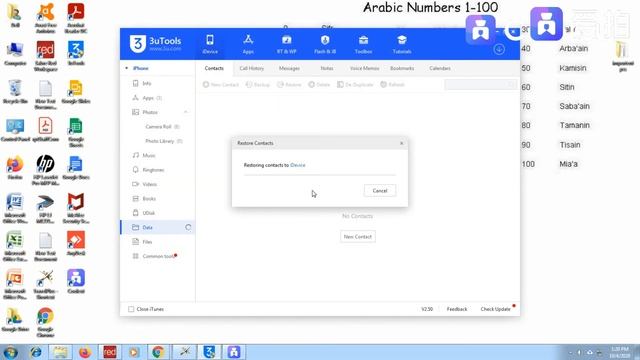The width and height of the screenshot is (640, 360).
Task: Select the Recycle Bin desktop icon
Action: (x=15, y=92)
